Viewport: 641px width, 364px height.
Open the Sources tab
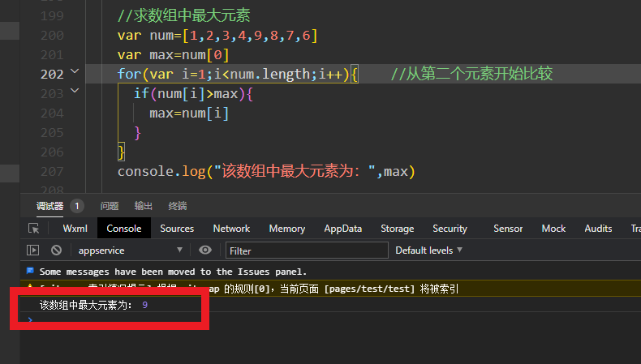(177, 229)
